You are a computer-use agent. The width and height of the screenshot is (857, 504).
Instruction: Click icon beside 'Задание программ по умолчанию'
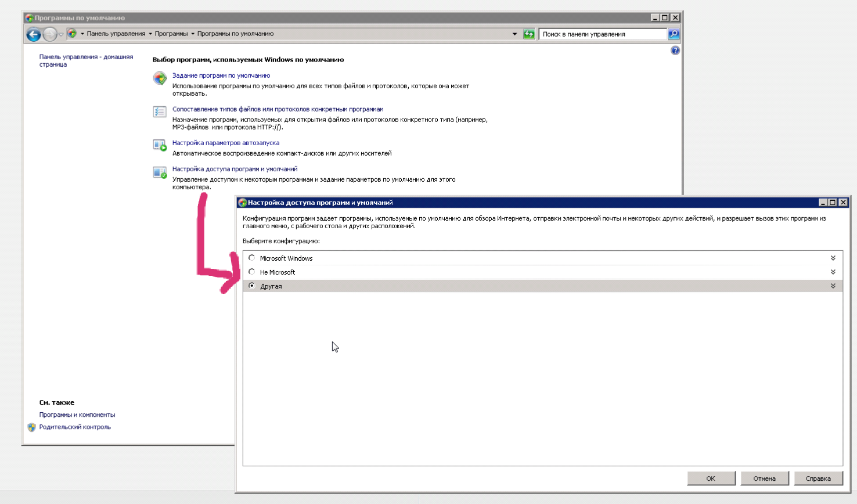point(160,78)
